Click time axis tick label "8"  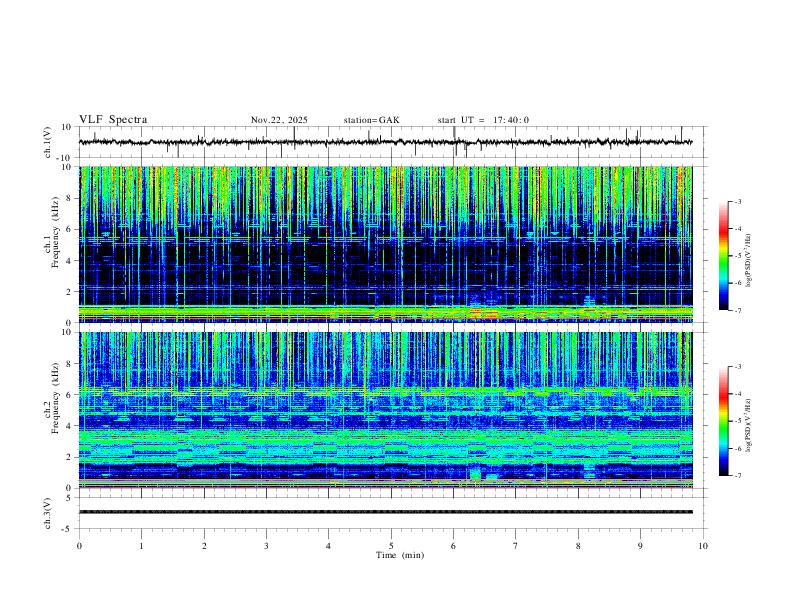(x=578, y=546)
